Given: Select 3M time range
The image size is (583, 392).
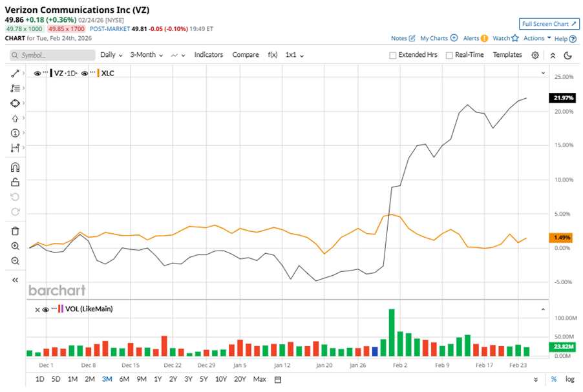Looking at the screenshot, I should click(107, 379).
